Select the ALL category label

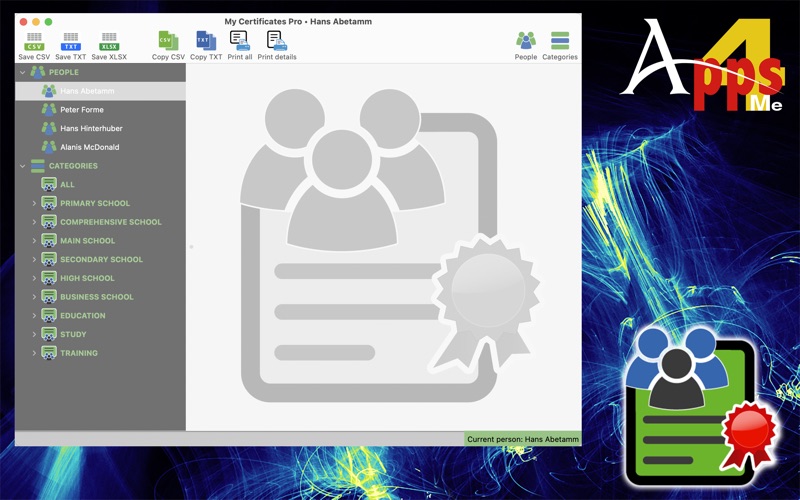pos(67,185)
